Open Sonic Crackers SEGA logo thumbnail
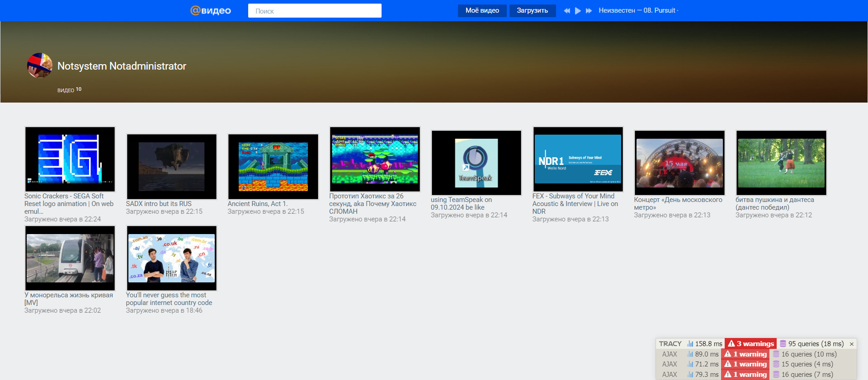This screenshot has height=380, width=868. click(x=70, y=159)
